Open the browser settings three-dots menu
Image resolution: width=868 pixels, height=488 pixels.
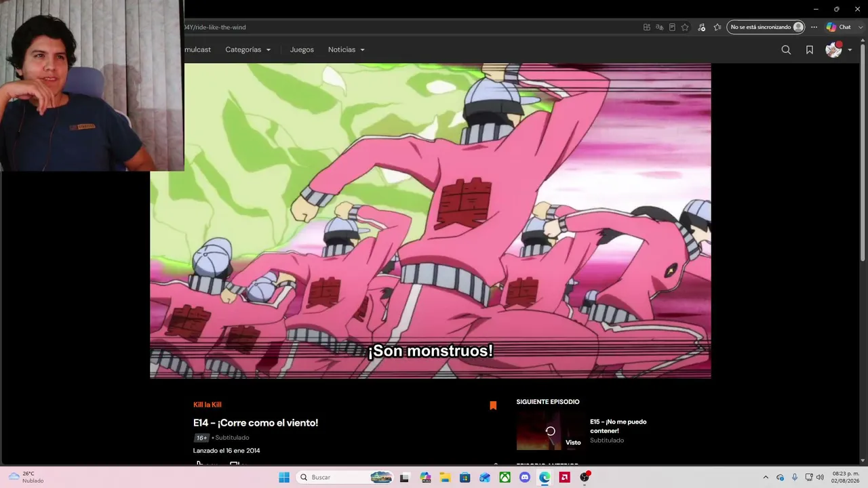[814, 27]
